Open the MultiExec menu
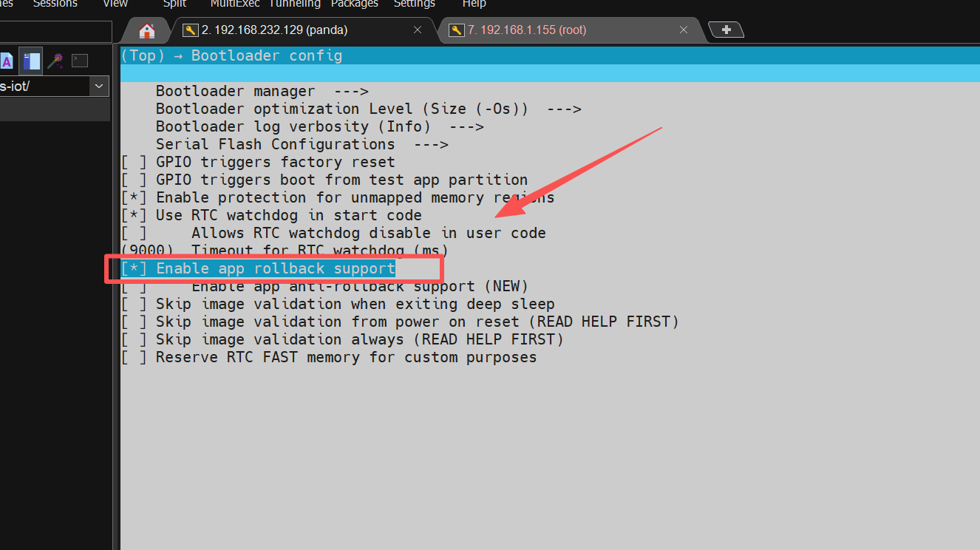 coord(235,4)
